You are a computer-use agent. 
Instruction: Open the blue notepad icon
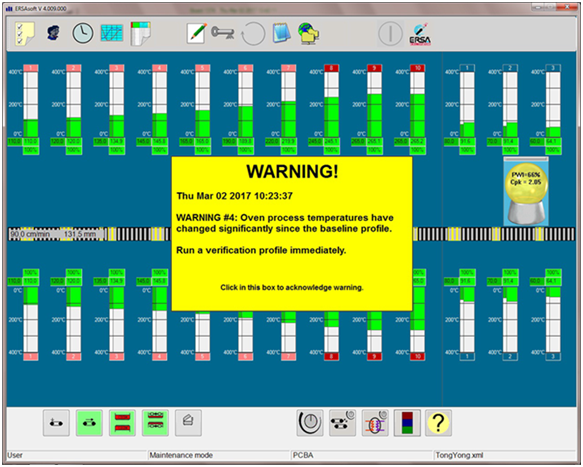[281, 33]
